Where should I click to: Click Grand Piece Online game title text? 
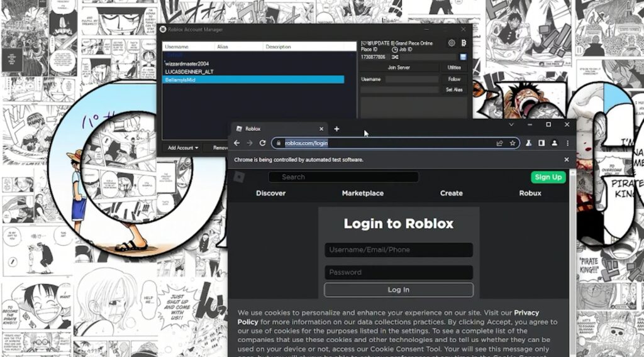[x=414, y=43]
